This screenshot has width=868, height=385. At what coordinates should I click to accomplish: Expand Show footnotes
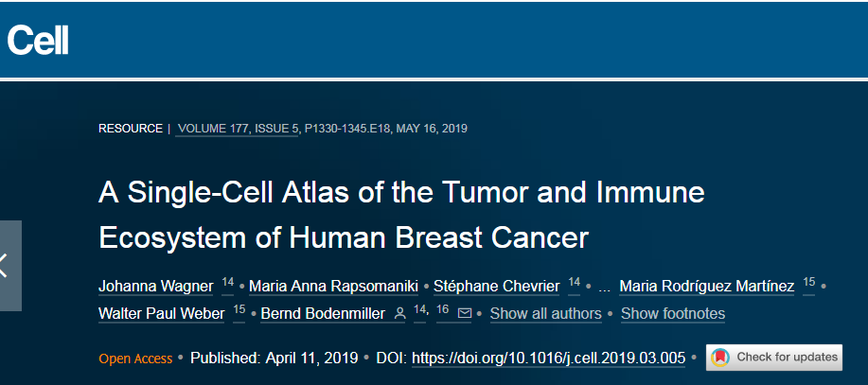coord(673,314)
